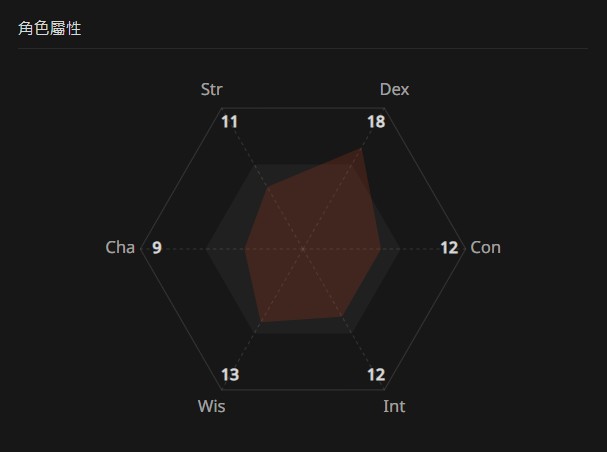Click the red polygon's Con data vertex
The height and width of the screenshot is (452, 607).
click(380, 248)
